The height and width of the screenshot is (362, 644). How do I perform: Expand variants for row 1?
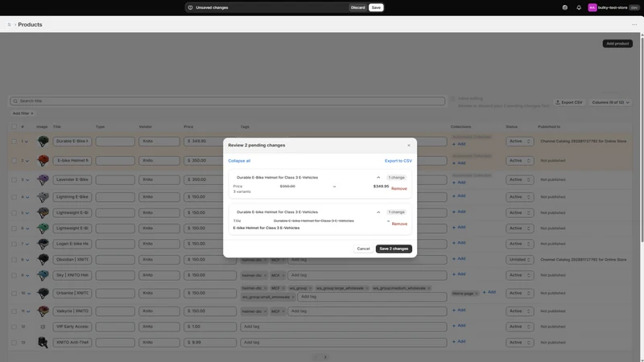point(27,142)
